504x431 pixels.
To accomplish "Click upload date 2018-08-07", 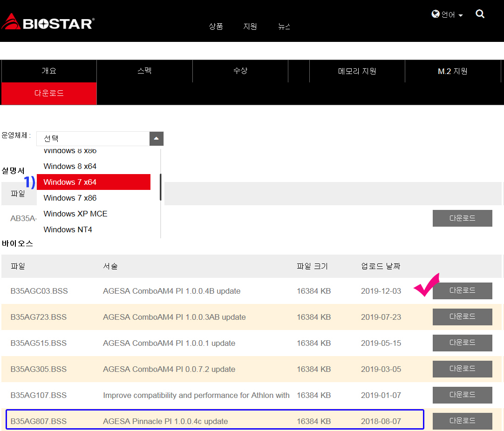I will pyautogui.click(x=381, y=421).
